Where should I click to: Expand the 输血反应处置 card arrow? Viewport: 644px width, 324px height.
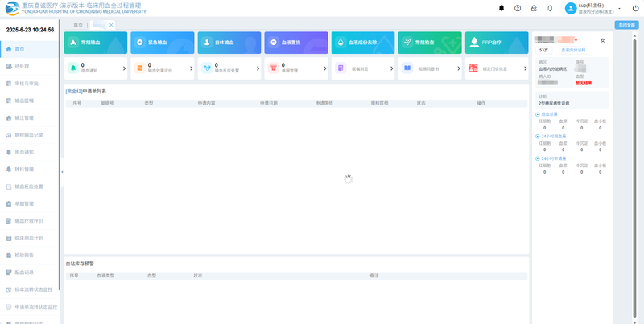point(258,68)
